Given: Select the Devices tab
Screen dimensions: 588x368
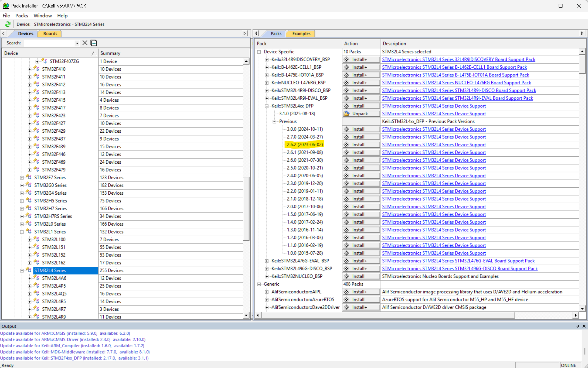Looking at the screenshot, I should pyautogui.click(x=25, y=34).
